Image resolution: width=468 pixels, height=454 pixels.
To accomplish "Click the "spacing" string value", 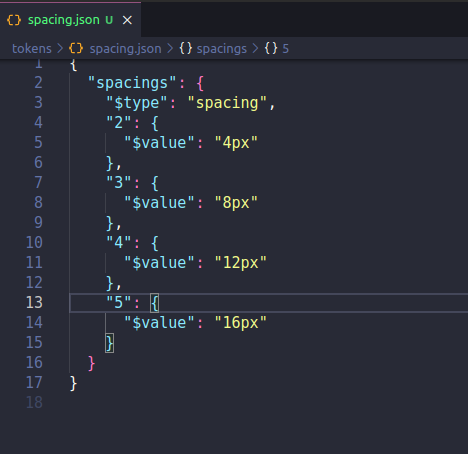I will pos(227,103).
